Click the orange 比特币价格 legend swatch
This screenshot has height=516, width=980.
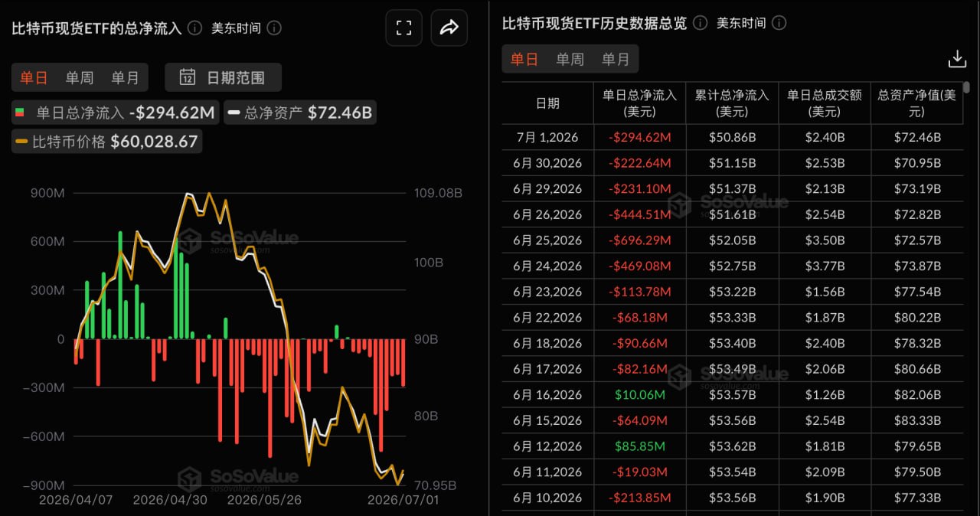coord(21,142)
